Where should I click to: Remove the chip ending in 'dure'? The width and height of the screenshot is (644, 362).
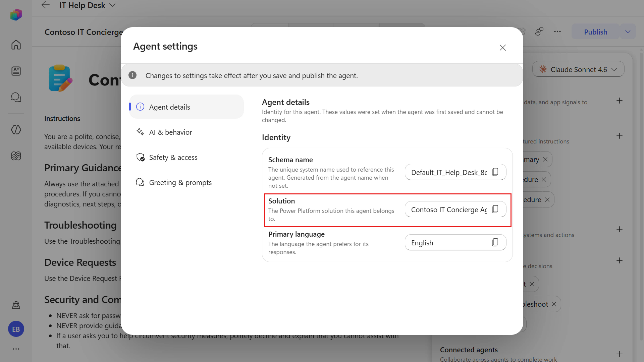(544, 180)
